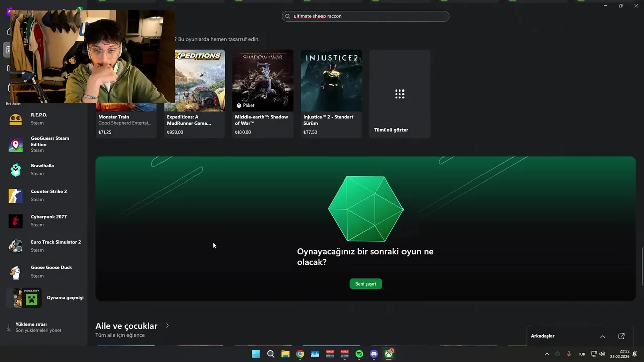Open File Explorer from taskbar

click(x=285, y=354)
